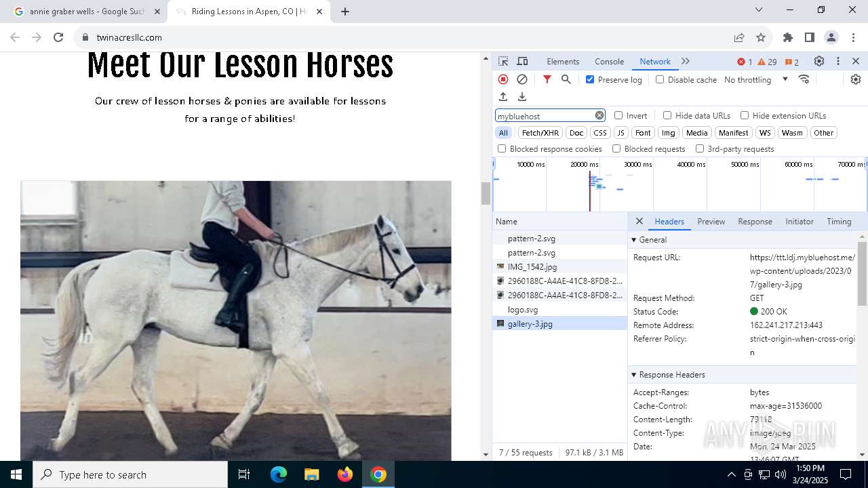Collapse the Response Headers section
Screen dimensions: 868x488
pyautogui.click(x=634, y=375)
